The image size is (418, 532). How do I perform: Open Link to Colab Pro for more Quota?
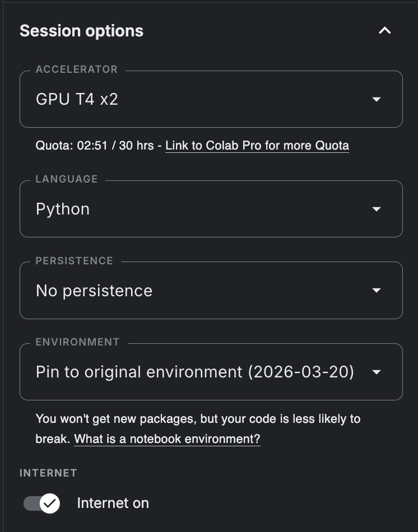[x=257, y=146]
